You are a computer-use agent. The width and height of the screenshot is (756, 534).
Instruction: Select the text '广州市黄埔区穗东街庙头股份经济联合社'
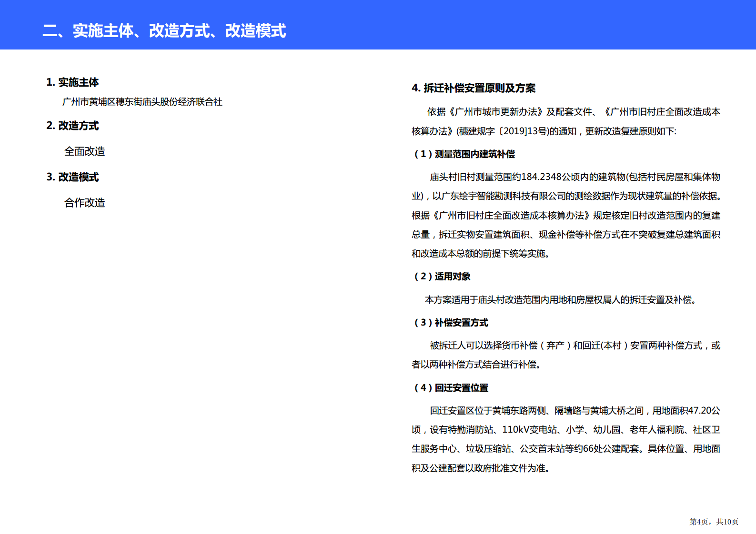pos(142,102)
